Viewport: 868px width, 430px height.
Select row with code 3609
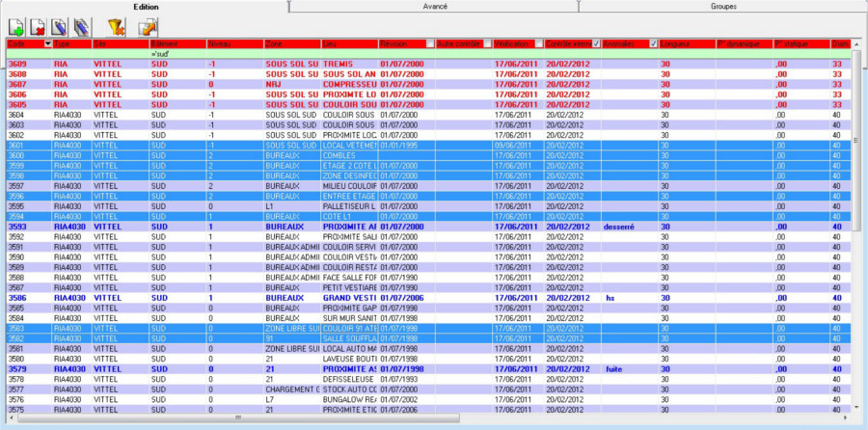point(429,64)
